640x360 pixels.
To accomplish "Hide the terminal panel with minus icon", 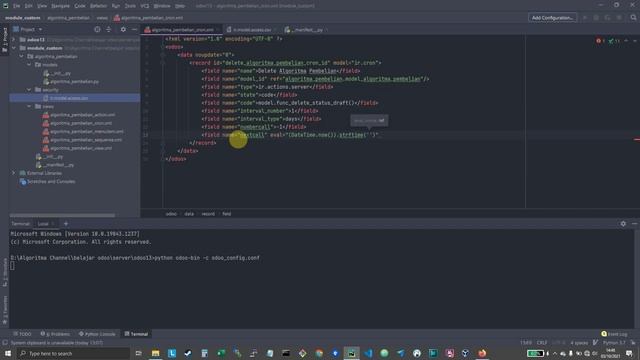I will click(x=634, y=224).
